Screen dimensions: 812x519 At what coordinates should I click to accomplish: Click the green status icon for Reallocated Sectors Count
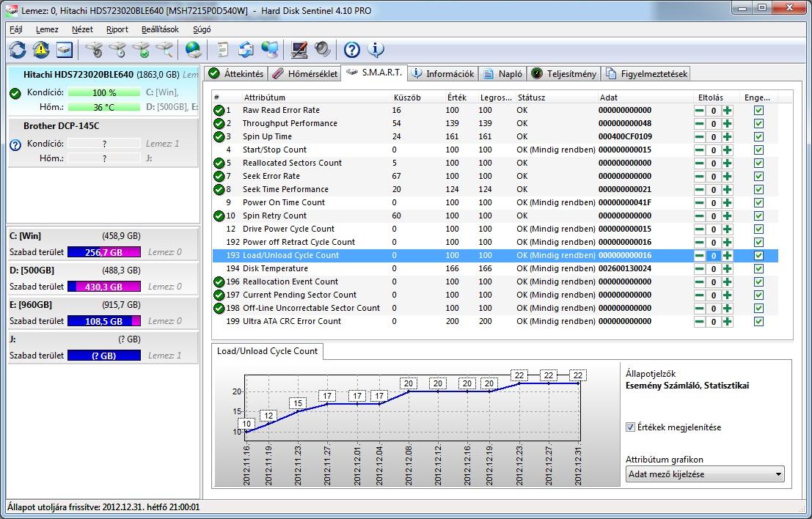tap(219, 163)
